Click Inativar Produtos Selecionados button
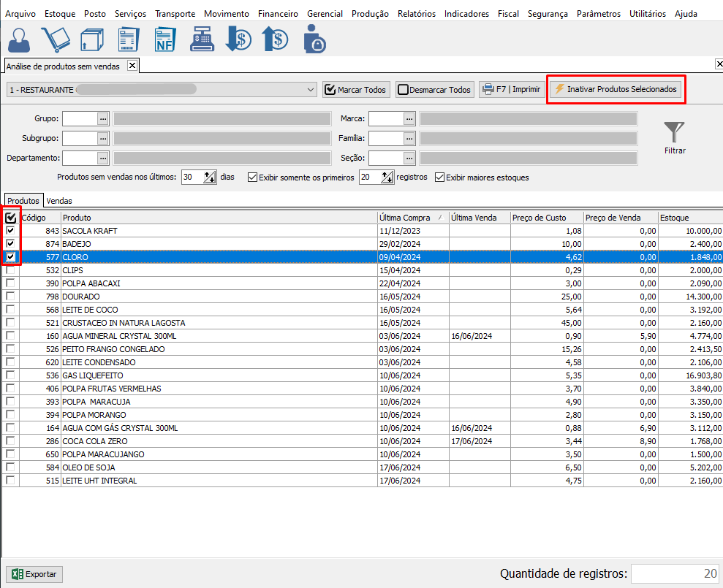723x588 pixels. click(x=616, y=90)
